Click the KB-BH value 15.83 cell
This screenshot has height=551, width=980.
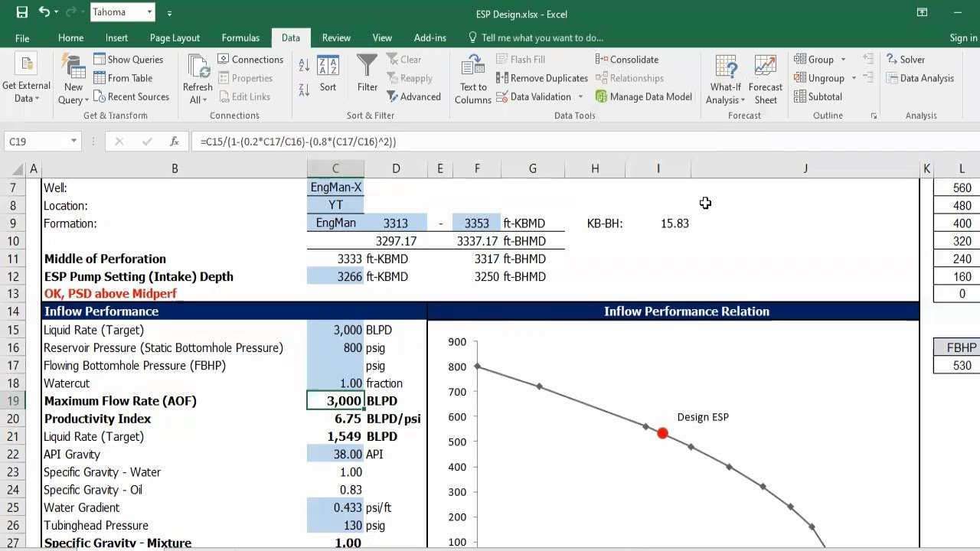pyautogui.click(x=658, y=223)
